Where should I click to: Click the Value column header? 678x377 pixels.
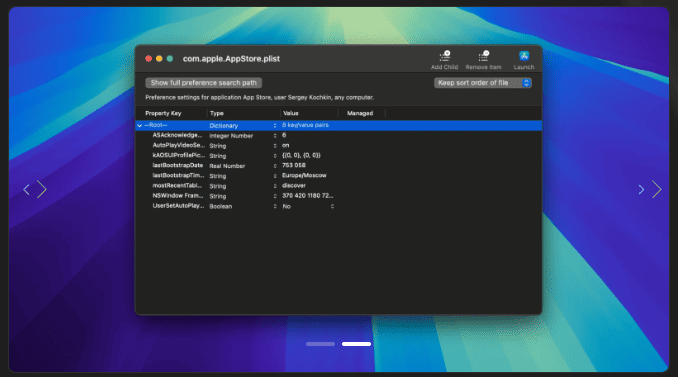pyautogui.click(x=291, y=113)
